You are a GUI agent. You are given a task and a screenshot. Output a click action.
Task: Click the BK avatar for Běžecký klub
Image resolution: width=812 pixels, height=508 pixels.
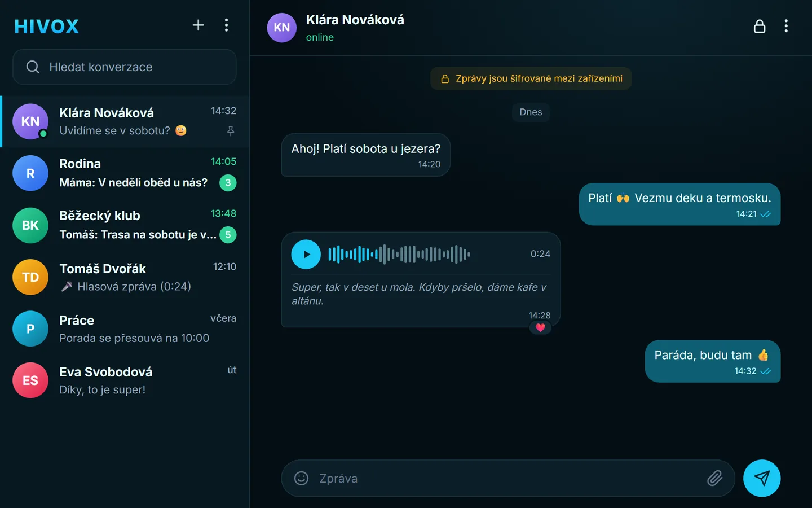click(x=30, y=225)
